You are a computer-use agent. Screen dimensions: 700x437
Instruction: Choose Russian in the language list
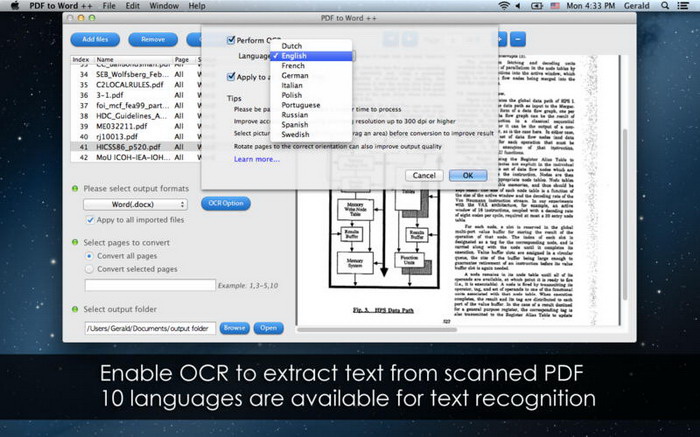click(311, 115)
